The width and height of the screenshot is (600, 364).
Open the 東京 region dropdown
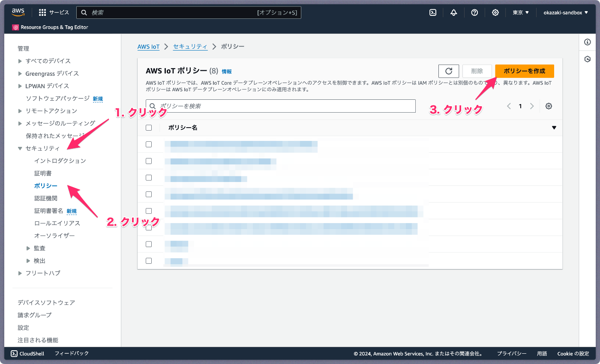521,12
